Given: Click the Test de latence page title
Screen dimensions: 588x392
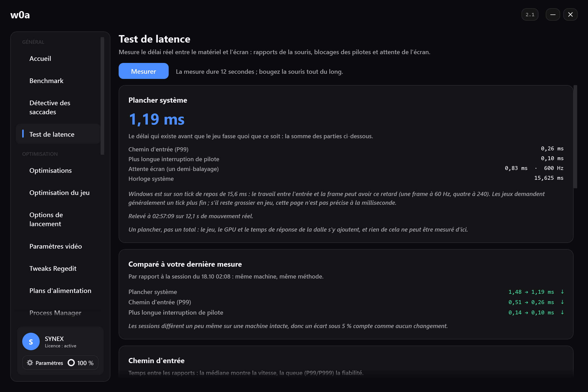Looking at the screenshot, I should click(x=154, y=39).
